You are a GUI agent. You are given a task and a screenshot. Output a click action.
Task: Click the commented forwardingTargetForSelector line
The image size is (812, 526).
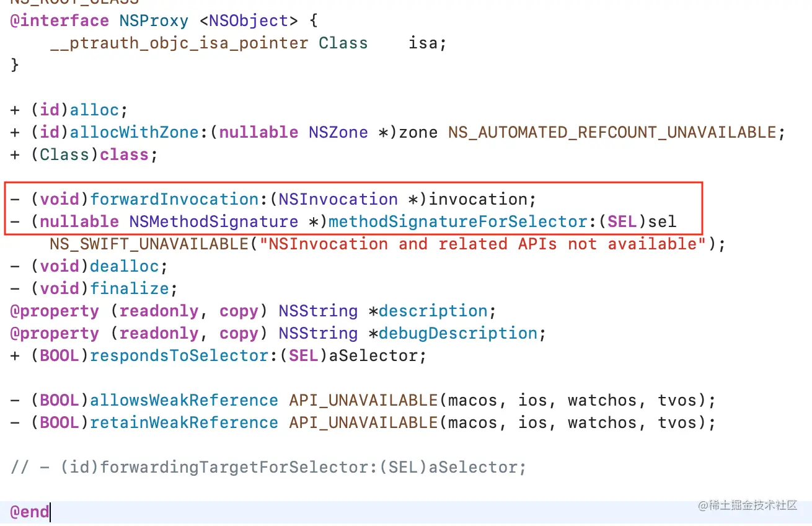(268, 467)
